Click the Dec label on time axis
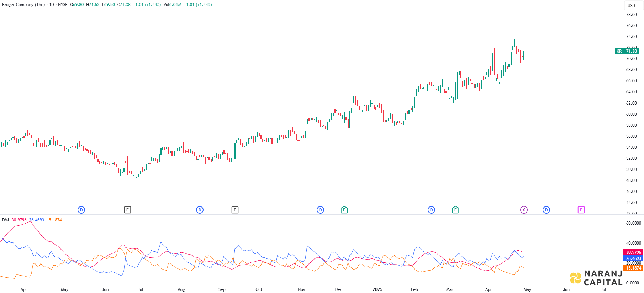Image resolution: width=644 pixels, height=293 pixels. (x=338, y=289)
